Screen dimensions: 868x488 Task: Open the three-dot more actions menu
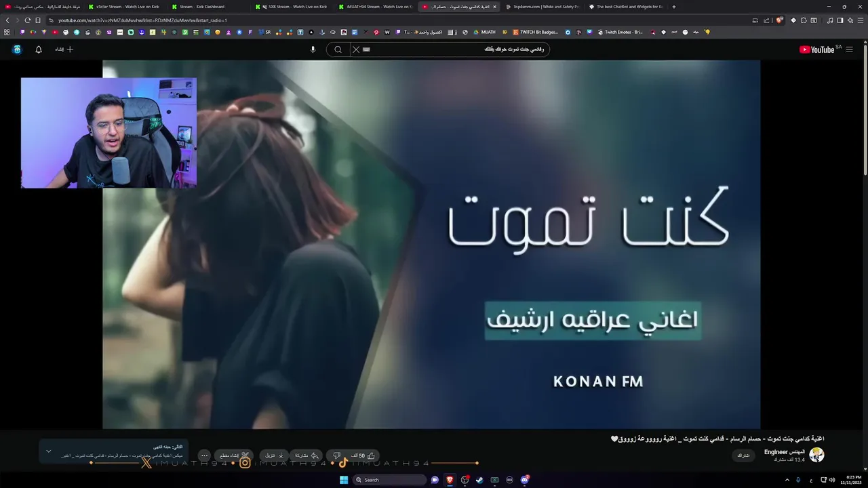click(204, 455)
